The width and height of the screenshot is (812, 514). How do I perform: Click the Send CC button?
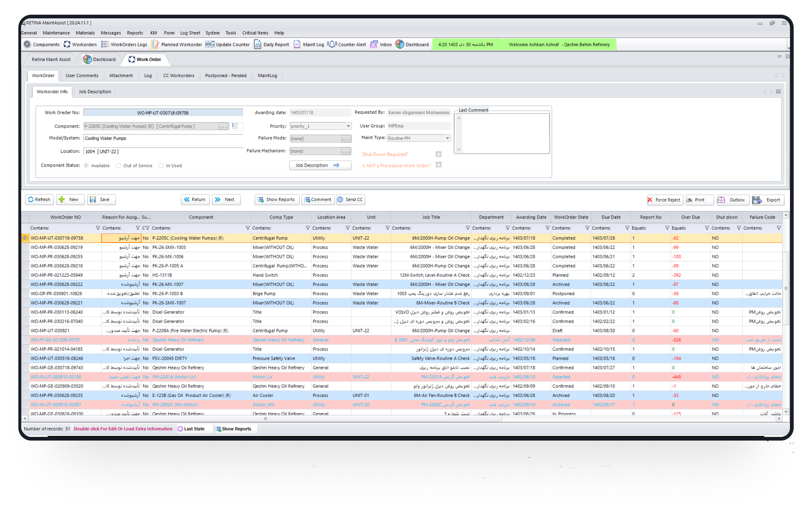point(350,200)
